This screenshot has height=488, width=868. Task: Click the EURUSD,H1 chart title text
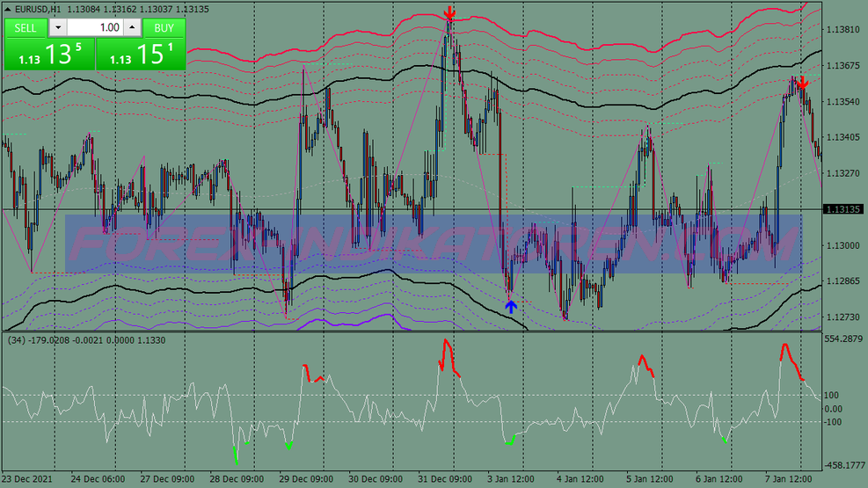pos(38,9)
